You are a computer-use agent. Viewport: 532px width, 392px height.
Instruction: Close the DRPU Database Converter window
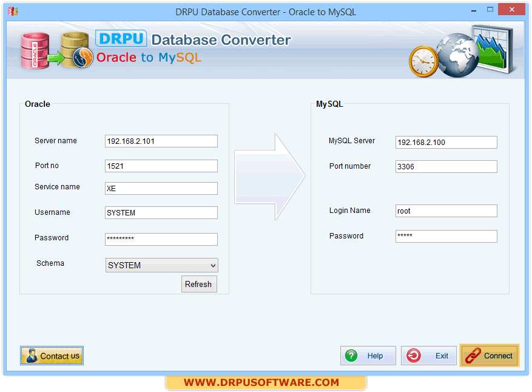pyautogui.click(x=511, y=10)
